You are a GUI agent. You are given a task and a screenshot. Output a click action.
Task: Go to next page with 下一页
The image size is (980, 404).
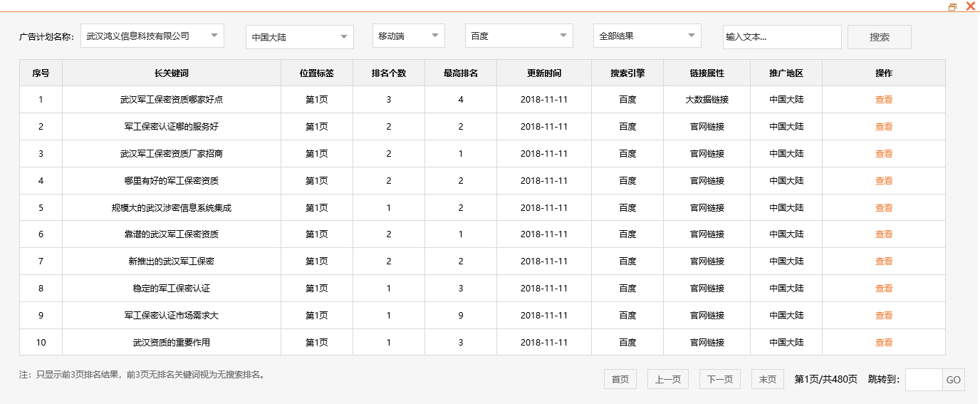[x=720, y=379]
